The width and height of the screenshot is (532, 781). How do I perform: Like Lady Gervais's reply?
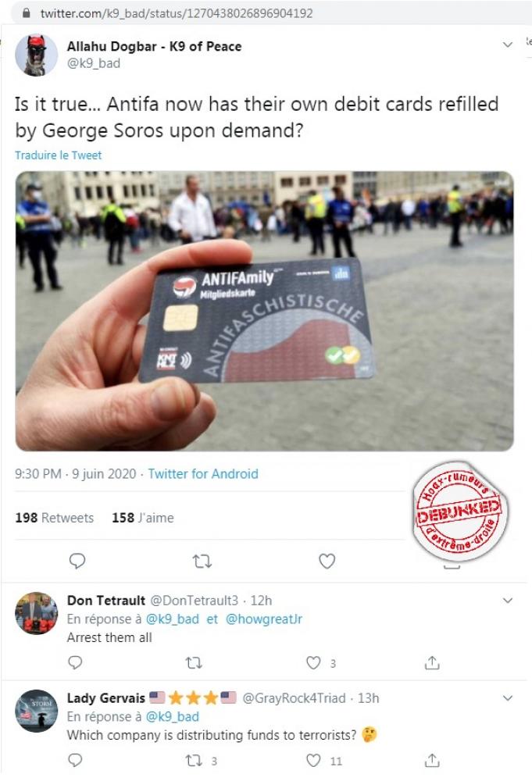click(x=313, y=760)
